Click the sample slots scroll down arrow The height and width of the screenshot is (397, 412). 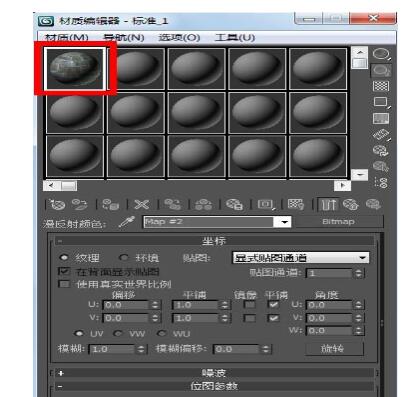360,175
